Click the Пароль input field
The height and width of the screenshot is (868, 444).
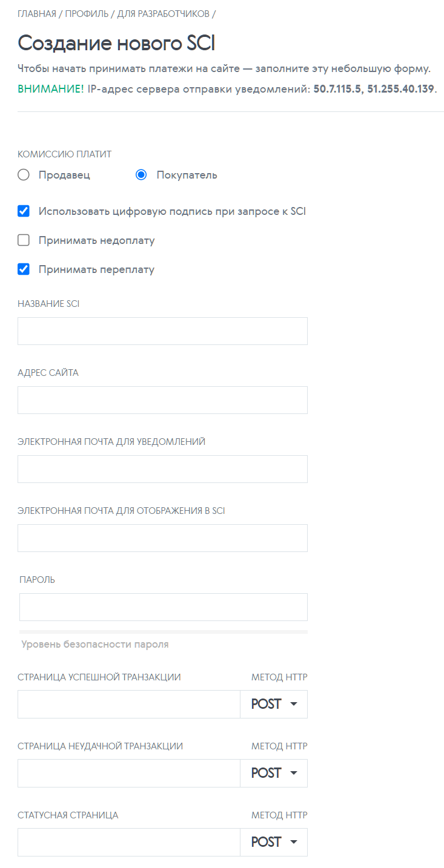pos(163,607)
